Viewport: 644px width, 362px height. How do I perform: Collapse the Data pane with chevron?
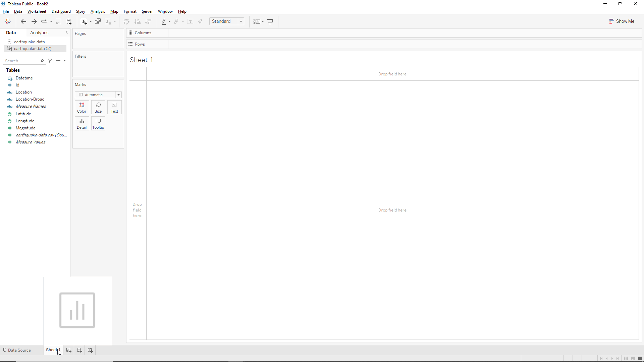coord(67,33)
